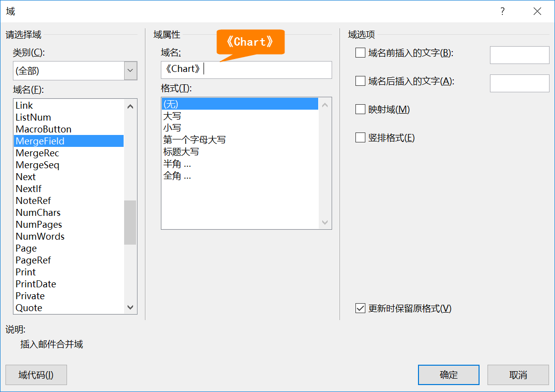Open the 类别 dropdown list
This screenshot has width=555, height=392.
pyautogui.click(x=131, y=70)
